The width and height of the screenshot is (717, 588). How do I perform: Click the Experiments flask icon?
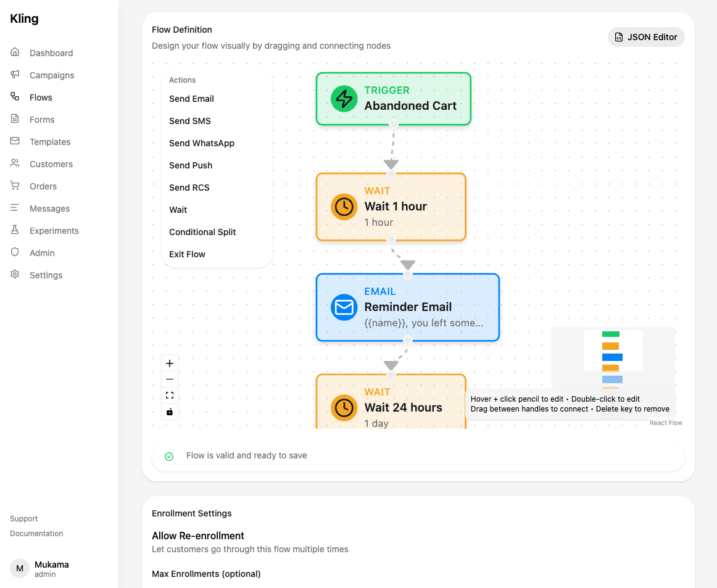[14, 230]
